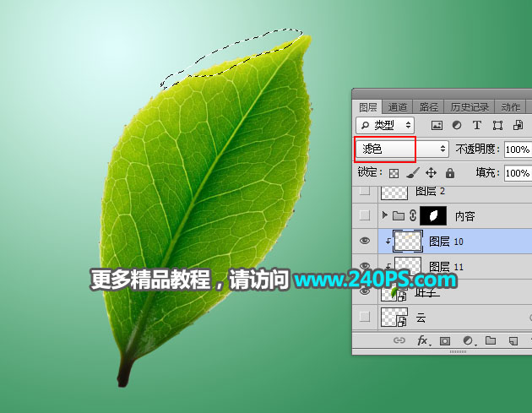Click the link layers icon
The width and height of the screenshot is (532, 413).
point(399,340)
